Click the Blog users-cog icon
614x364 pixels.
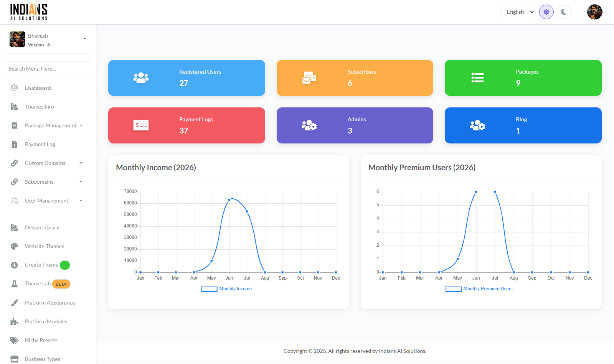pos(477,125)
